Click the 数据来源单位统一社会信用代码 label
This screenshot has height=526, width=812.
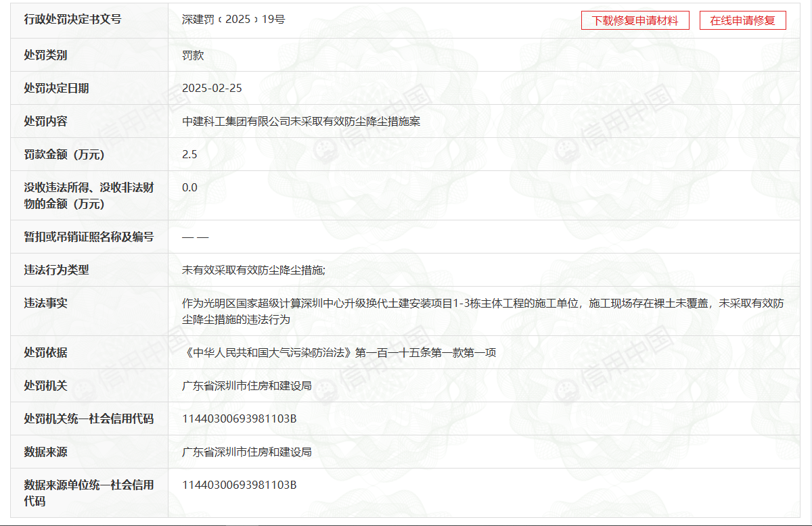point(89,493)
